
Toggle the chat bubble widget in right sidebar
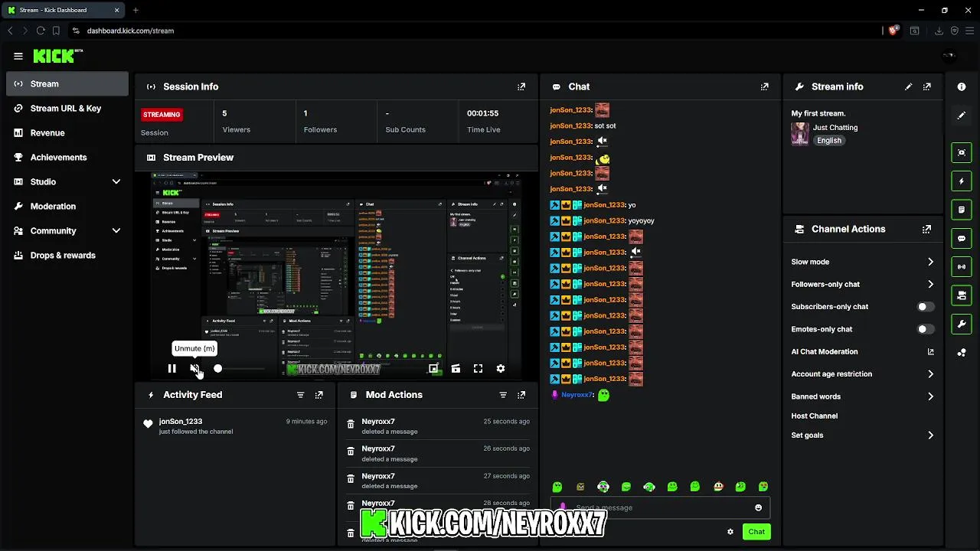coord(962,238)
